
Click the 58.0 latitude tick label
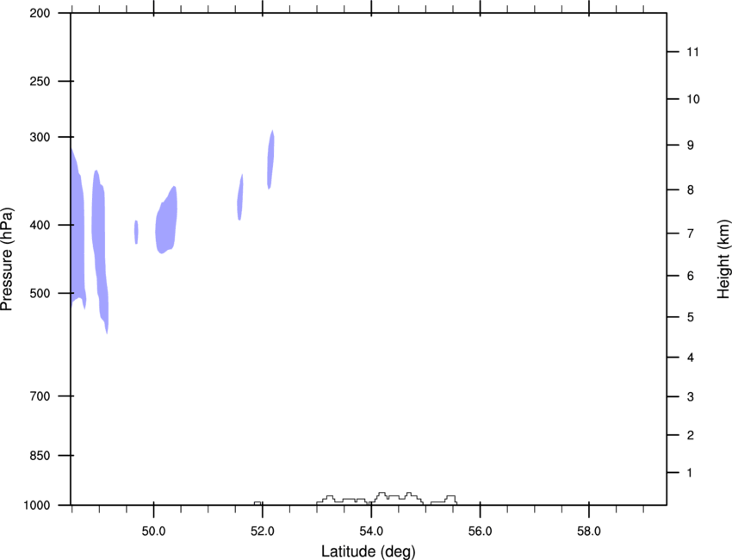[589, 532]
